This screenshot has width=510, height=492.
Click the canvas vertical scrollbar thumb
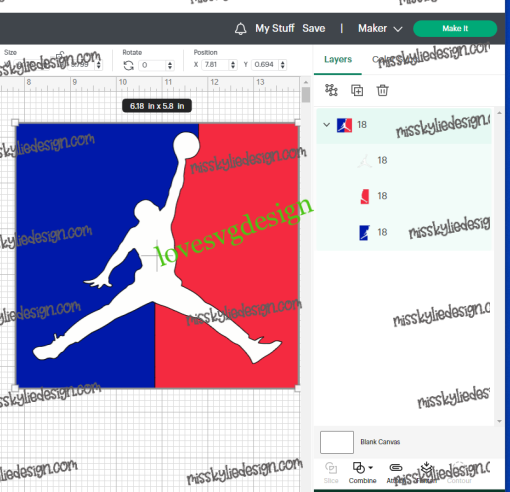coord(306,95)
